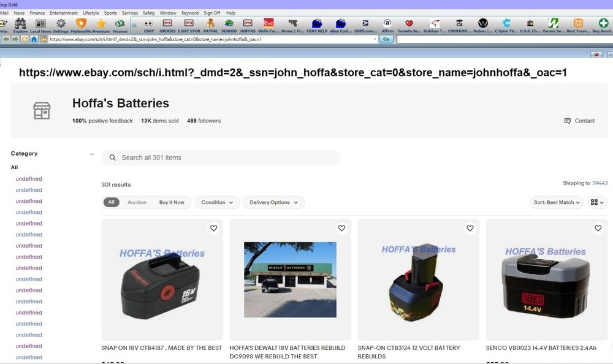The width and height of the screenshot is (613, 364).
Task: Click the heart favorites button below toolbar
Action: 596,55
